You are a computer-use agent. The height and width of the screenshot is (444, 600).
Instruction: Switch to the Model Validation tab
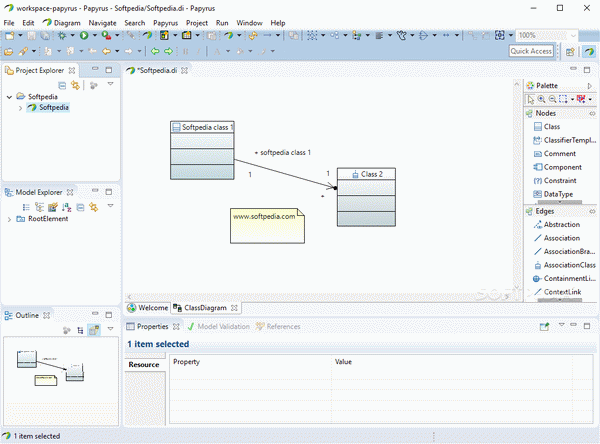tap(218, 326)
